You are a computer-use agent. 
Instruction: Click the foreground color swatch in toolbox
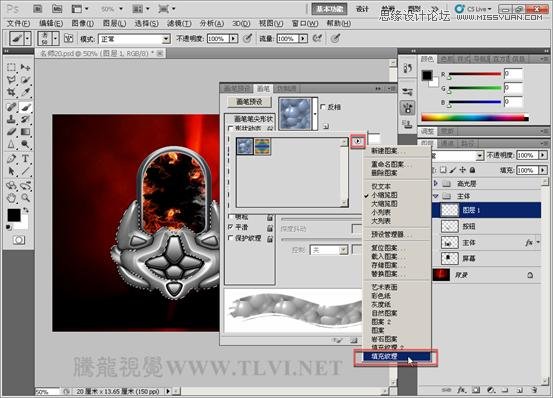click(x=14, y=215)
